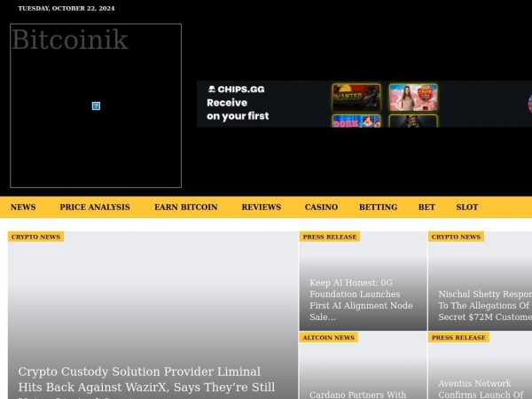The width and height of the screenshot is (532, 399).
Task: Click the PRESS RELEASE tag above the Aventus Network story
Action: (458, 338)
